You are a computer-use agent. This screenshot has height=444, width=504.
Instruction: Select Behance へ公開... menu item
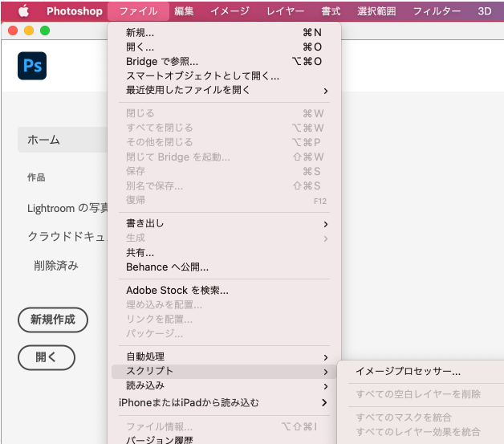[224, 267]
